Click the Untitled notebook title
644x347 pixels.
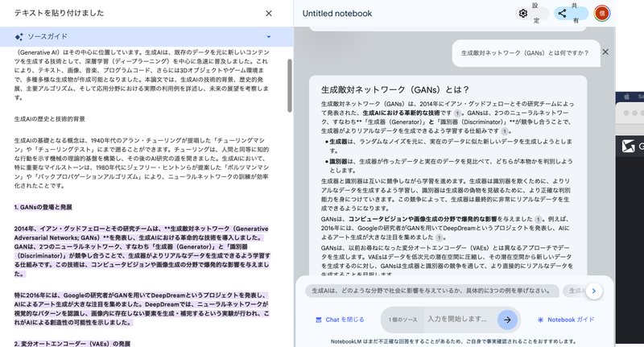337,14
